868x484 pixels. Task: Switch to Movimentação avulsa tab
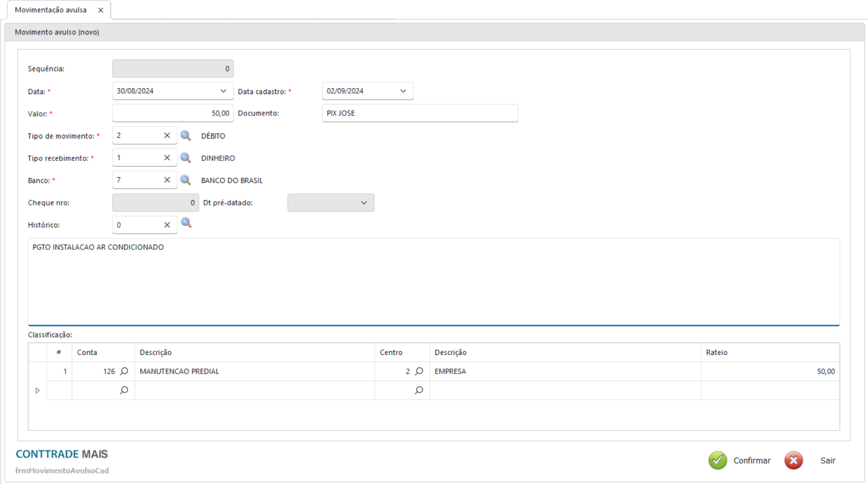[51, 10]
